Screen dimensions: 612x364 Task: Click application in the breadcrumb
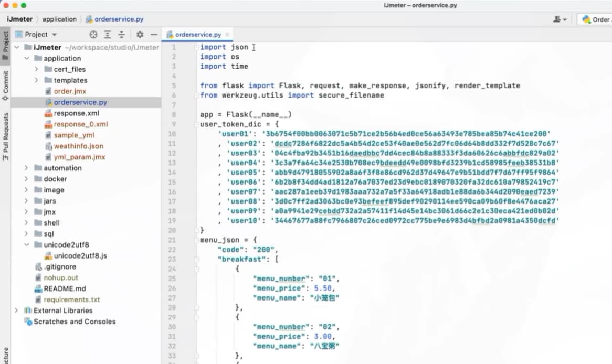click(59, 19)
